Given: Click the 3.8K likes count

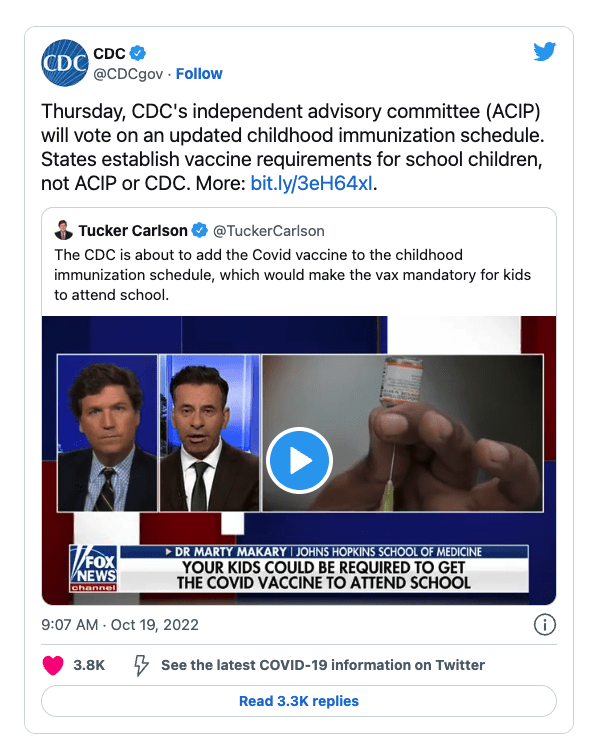Looking at the screenshot, I should coord(89,665).
